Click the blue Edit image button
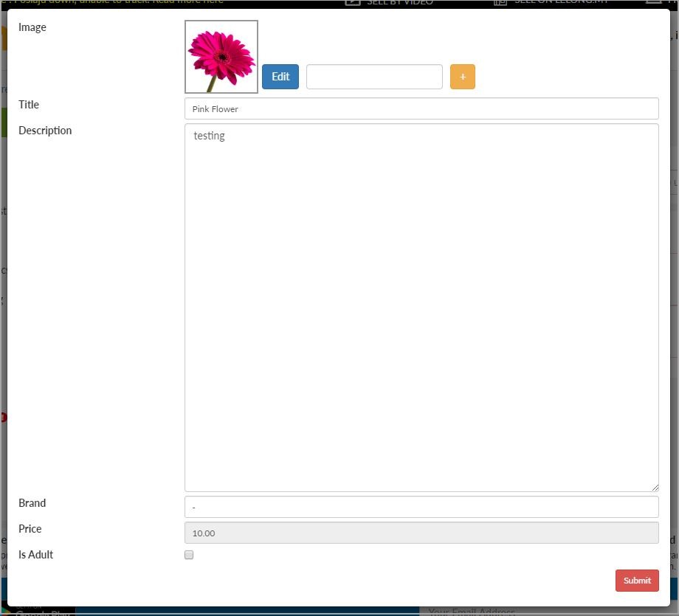This screenshot has height=616, width=679. coord(280,77)
